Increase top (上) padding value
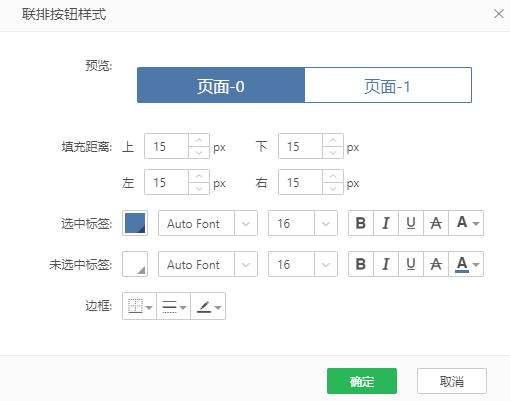Viewport: 510px width, 401px height. point(199,140)
